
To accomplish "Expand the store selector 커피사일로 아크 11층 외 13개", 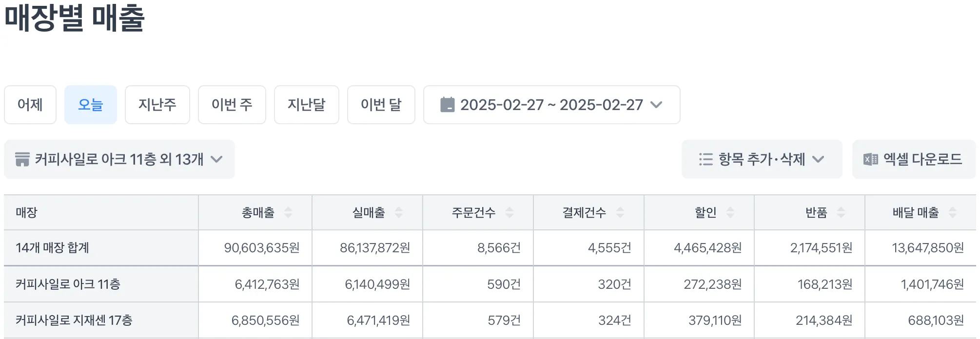I will [119, 159].
